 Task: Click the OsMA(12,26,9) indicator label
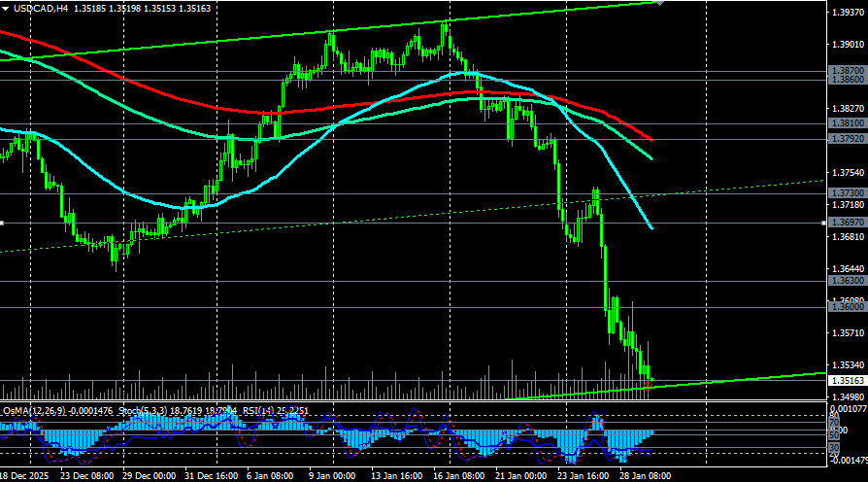click(37, 411)
